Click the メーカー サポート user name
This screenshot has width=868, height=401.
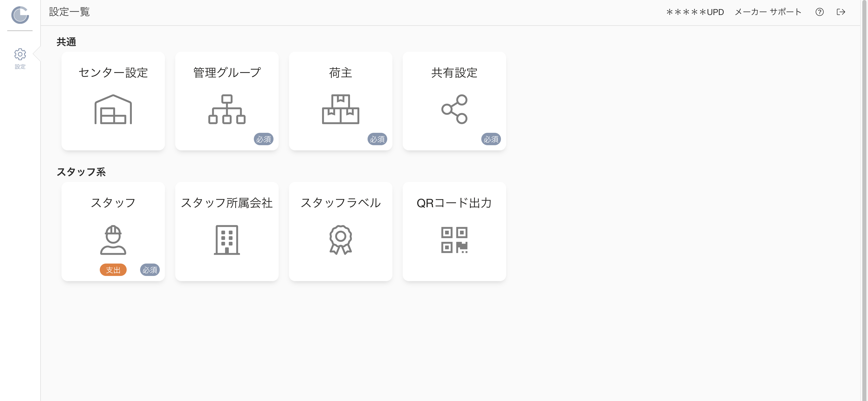click(x=768, y=12)
